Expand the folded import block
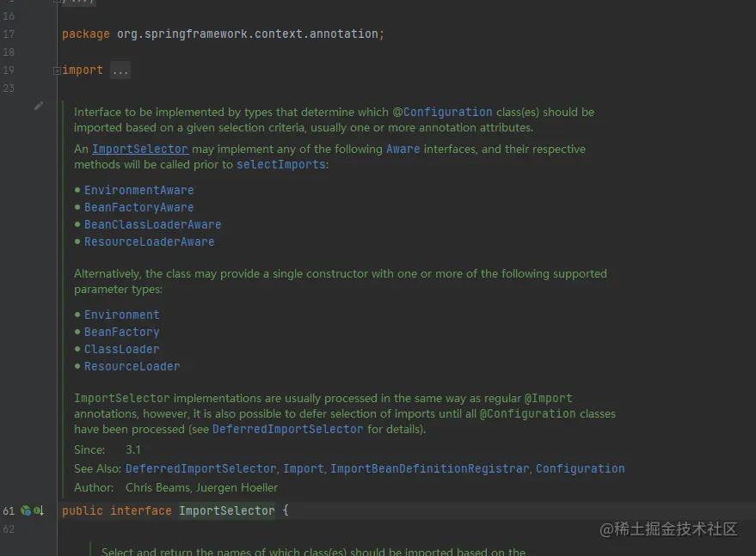The image size is (756, 556). 57,70
